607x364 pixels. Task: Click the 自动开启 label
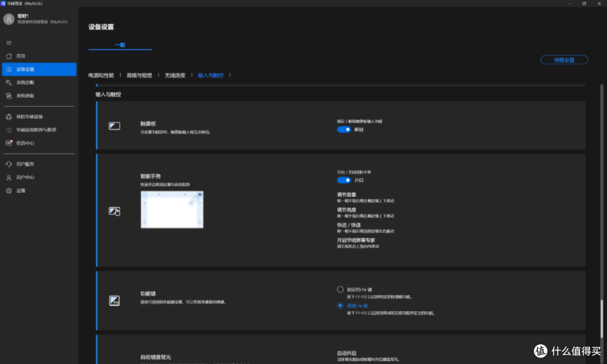click(x=346, y=353)
